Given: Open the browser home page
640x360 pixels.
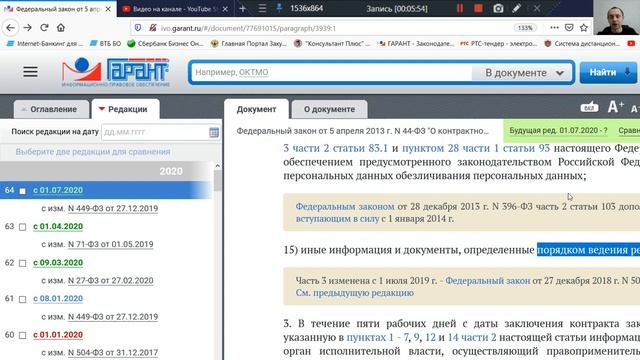Looking at the screenshot, I should tap(61, 28).
